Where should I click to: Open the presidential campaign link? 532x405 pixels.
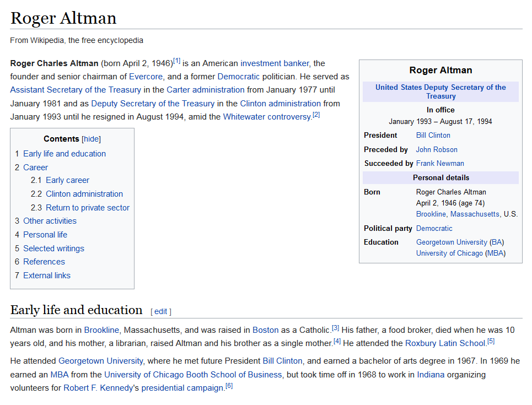[182, 388]
